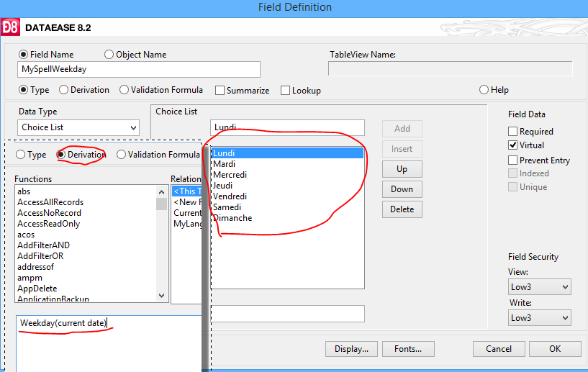Click the TableView Name input field

tap(451, 68)
